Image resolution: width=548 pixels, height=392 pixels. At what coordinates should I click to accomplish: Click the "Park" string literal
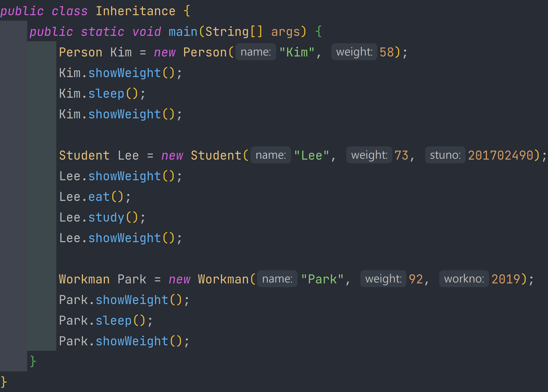tap(322, 279)
